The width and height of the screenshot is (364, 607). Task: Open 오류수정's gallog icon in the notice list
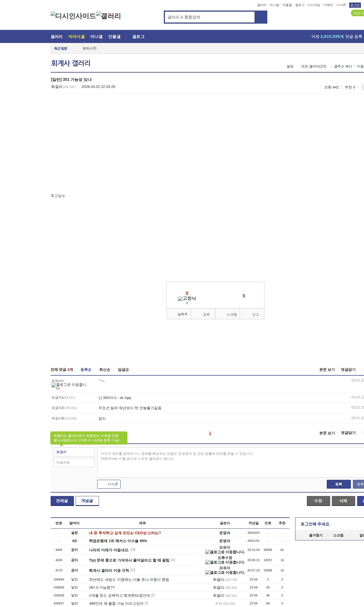pos(225,562)
